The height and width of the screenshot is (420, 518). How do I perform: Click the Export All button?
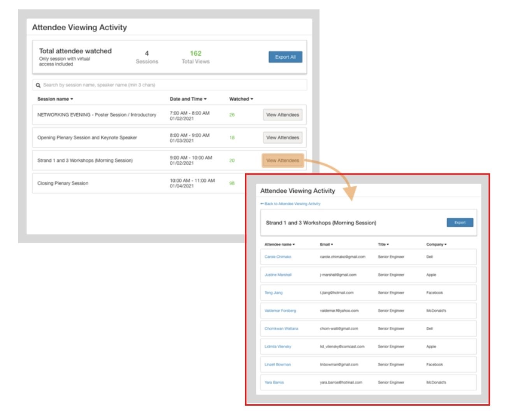click(284, 57)
